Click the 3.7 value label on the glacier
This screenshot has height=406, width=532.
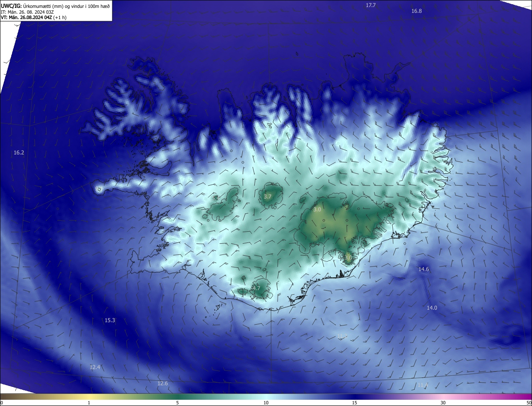[x=268, y=197]
